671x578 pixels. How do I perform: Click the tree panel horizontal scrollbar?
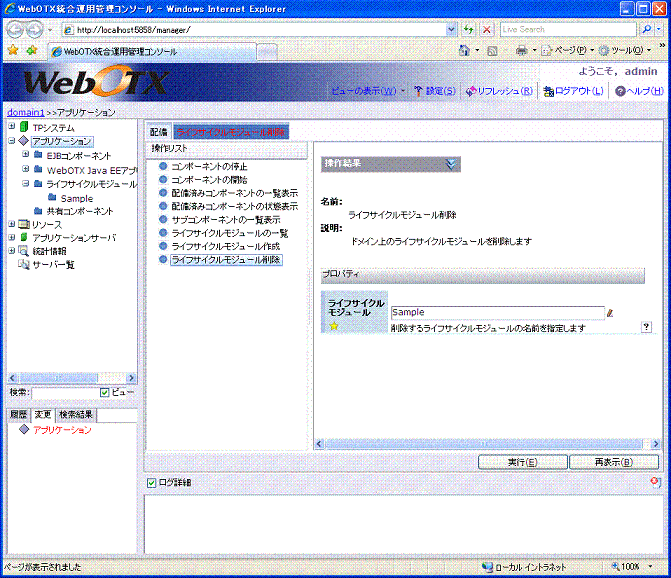(x=68, y=377)
